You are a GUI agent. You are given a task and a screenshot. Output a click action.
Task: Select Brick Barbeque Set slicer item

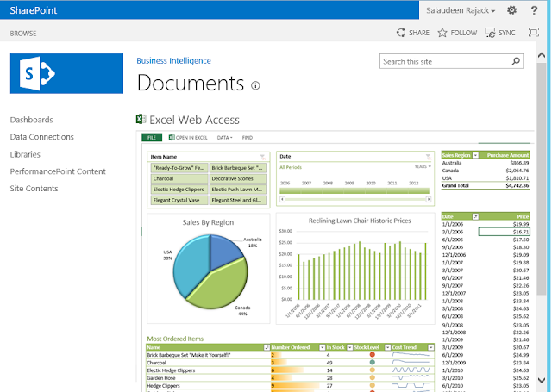pos(238,168)
